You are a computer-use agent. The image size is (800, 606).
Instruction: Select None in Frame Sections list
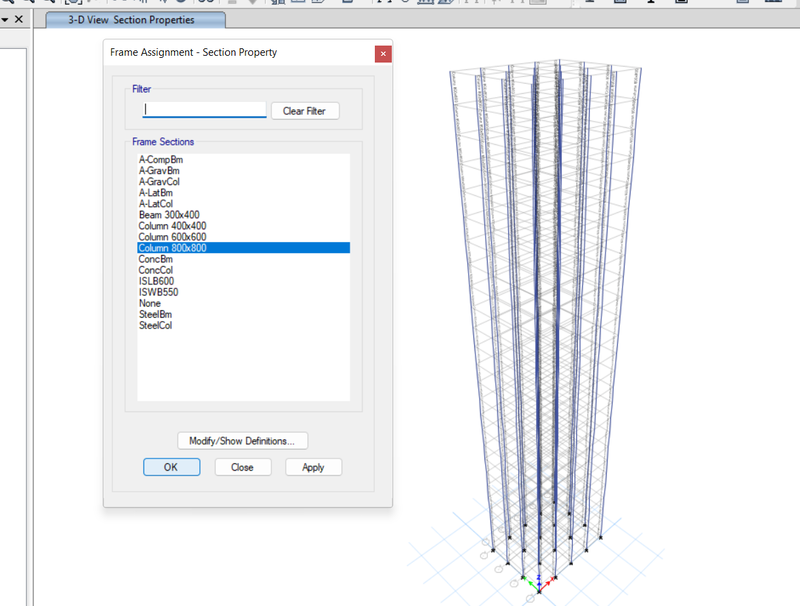tap(243, 304)
